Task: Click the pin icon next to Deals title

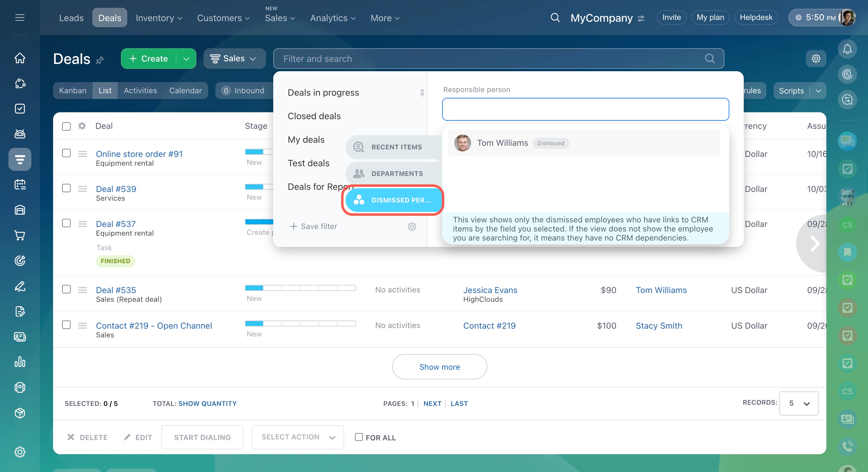Action: pos(100,60)
